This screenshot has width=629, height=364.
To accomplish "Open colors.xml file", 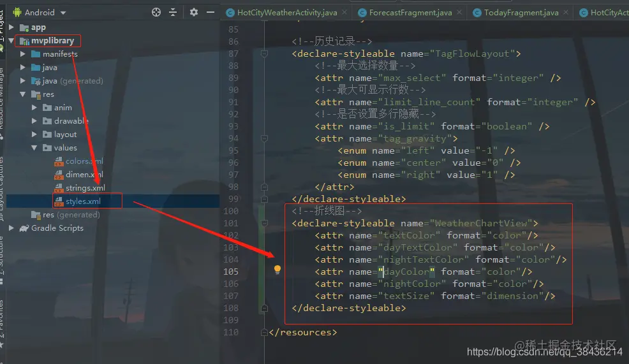I will [x=84, y=161].
